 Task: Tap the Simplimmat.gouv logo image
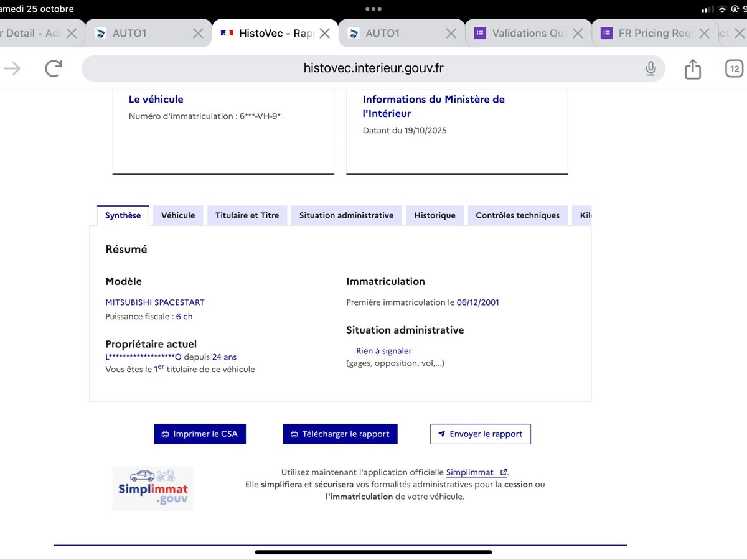point(153,488)
